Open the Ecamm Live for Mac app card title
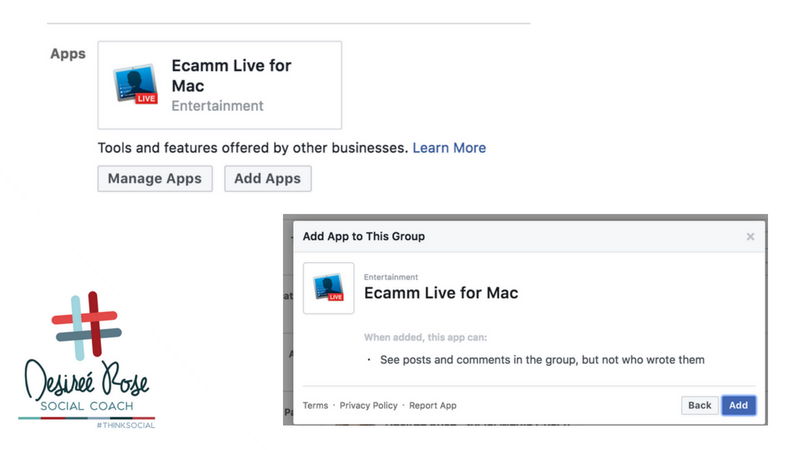This screenshot has height=450, width=810. (231, 75)
